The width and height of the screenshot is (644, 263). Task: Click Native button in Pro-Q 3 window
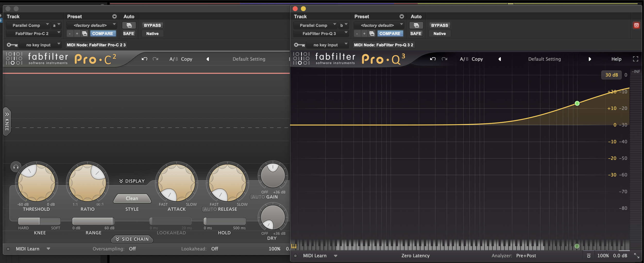point(439,33)
